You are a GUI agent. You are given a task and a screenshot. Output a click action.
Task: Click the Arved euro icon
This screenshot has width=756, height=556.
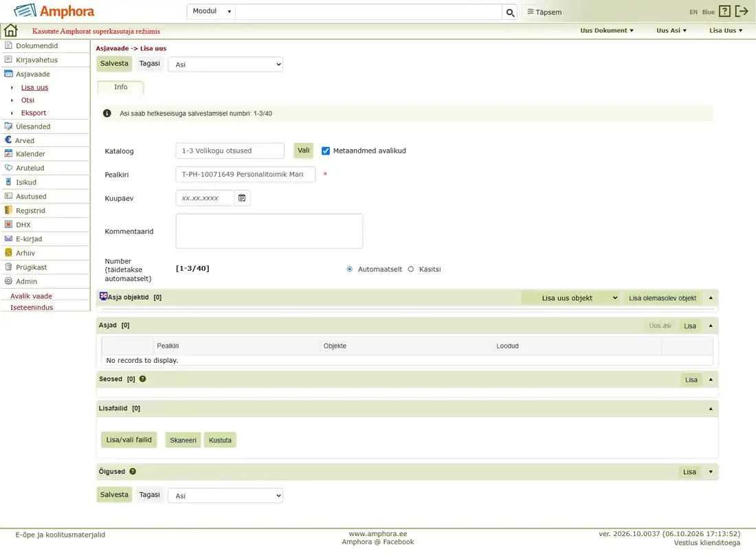[8, 140]
